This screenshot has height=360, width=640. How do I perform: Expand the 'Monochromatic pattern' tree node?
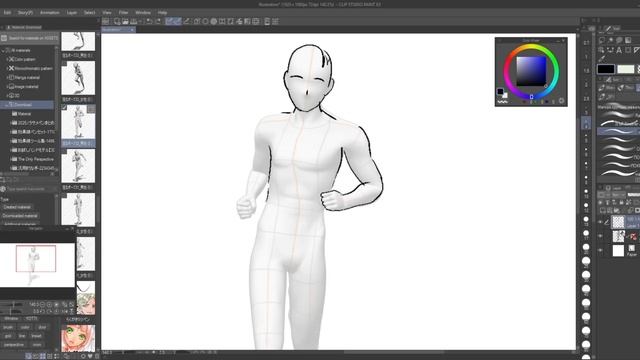(7, 68)
